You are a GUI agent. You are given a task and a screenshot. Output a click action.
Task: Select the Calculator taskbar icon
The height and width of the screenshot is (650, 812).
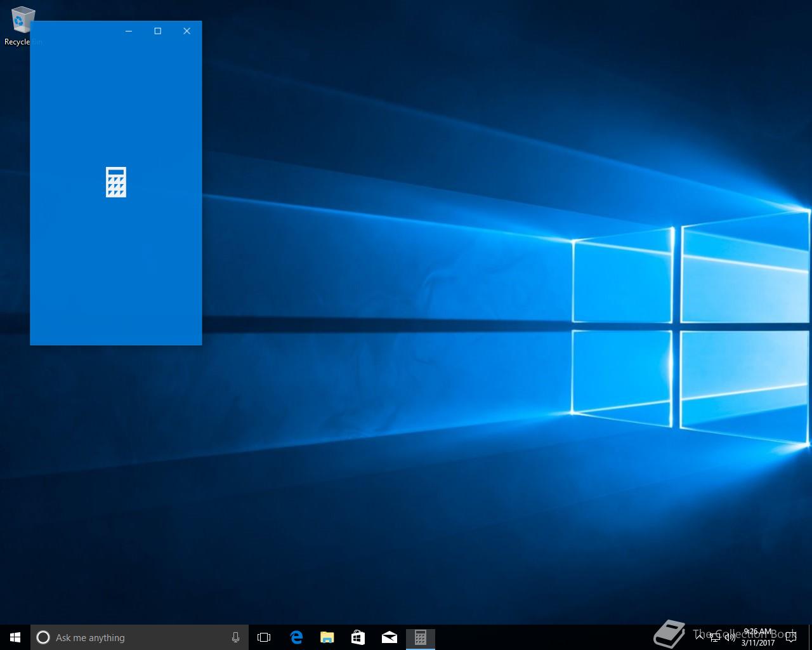[x=420, y=637]
